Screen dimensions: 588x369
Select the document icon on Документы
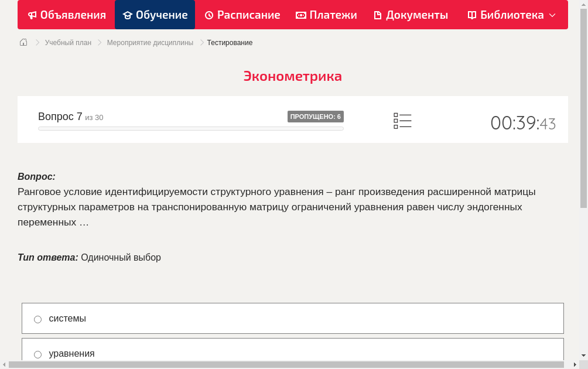point(379,15)
